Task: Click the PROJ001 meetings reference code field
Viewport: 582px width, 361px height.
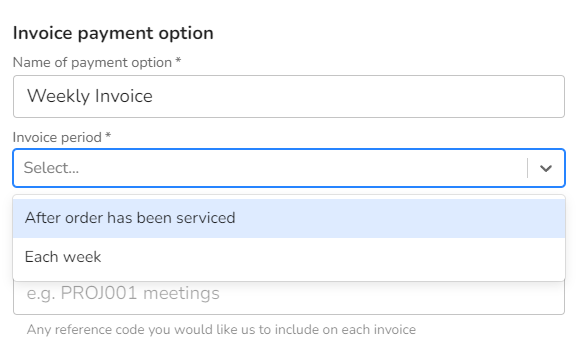Action: (x=289, y=297)
